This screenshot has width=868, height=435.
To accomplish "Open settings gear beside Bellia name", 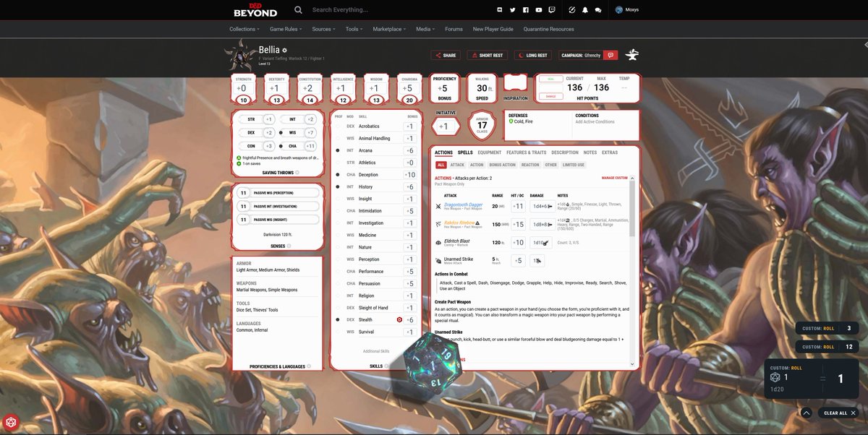I will click(284, 51).
